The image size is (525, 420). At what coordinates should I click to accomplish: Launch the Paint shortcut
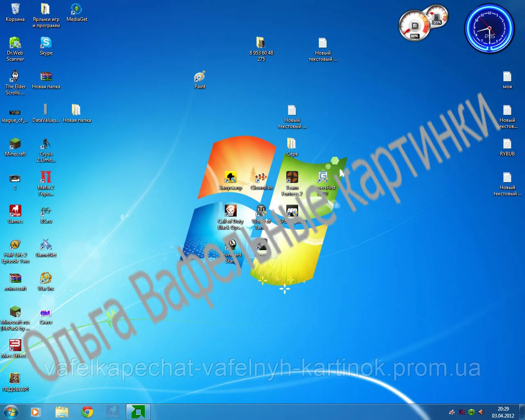200,80
